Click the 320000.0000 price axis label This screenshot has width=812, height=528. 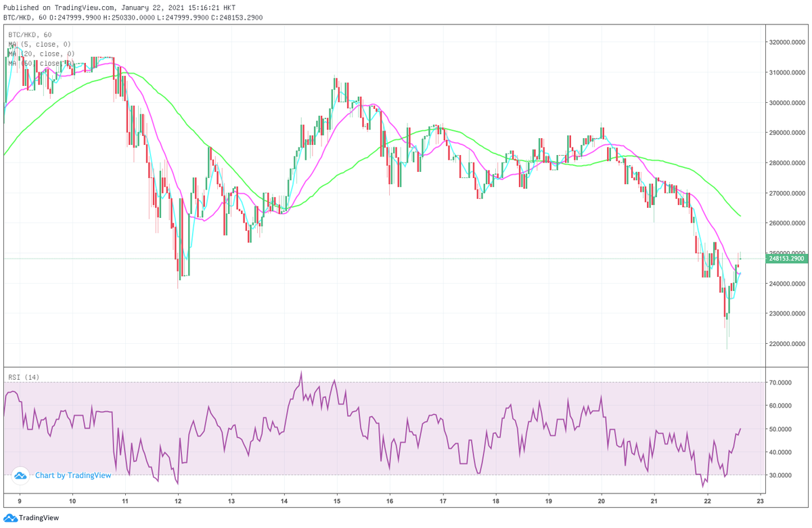point(788,42)
